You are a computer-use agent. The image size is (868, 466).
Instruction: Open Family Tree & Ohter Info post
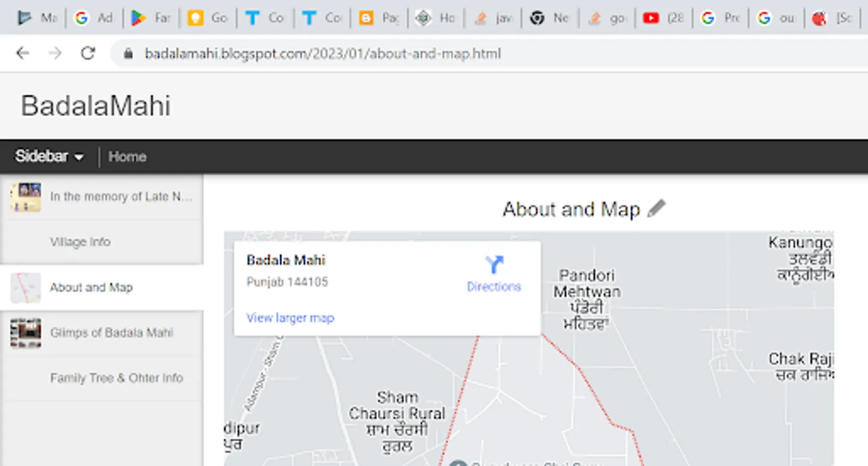tap(117, 378)
